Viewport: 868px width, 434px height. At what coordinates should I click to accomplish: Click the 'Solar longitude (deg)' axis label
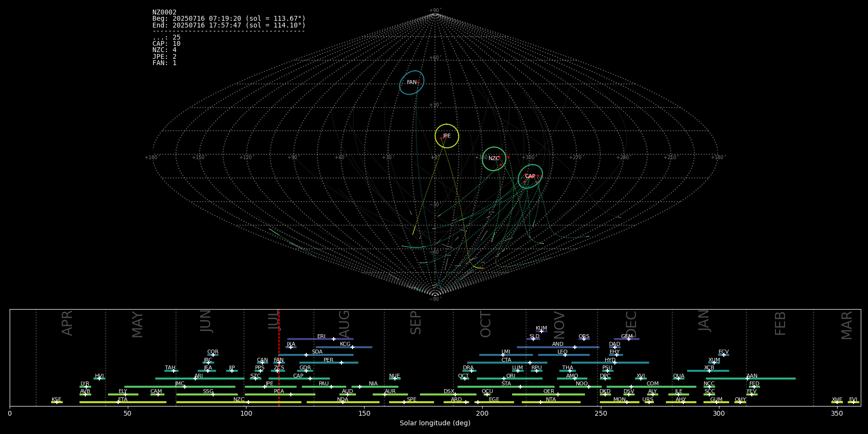tap(435, 423)
